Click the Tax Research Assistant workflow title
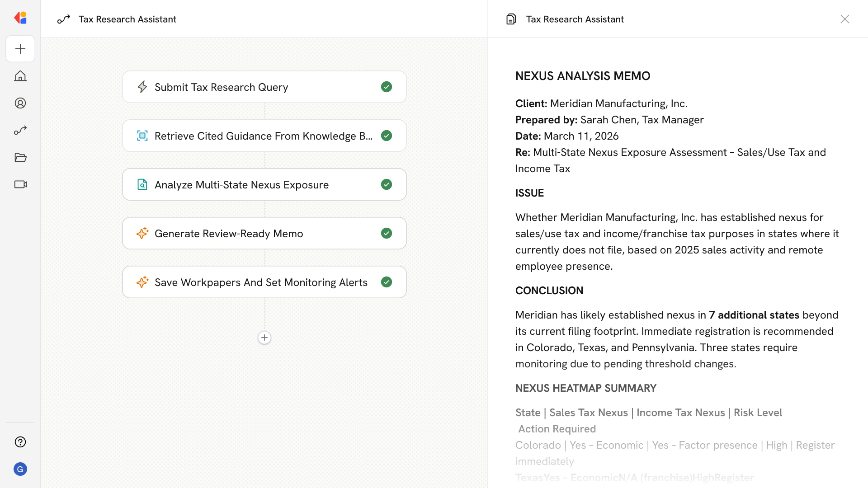This screenshot has height=488, width=868. [127, 19]
